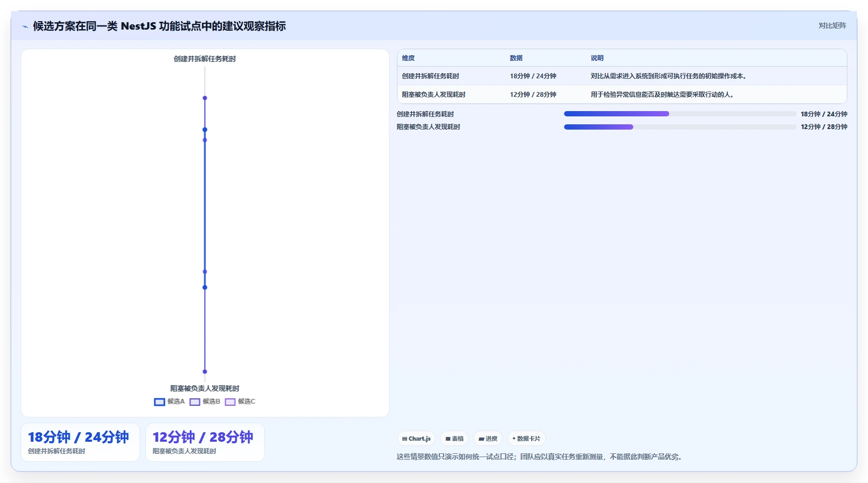This screenshot has height=483, width=868.
Task: Click the topmost data point on the chart
Action: point(205,98)
